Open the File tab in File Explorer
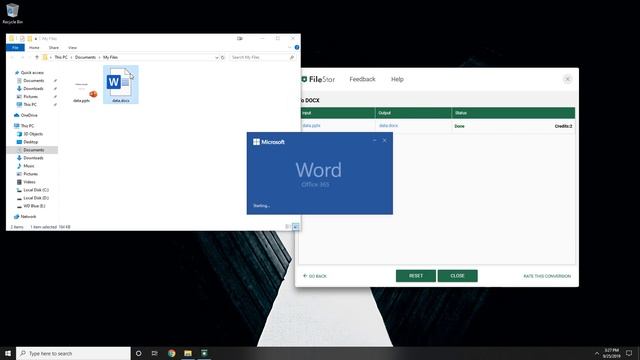Viewport: 640px width, 360px height. (16, 48)
